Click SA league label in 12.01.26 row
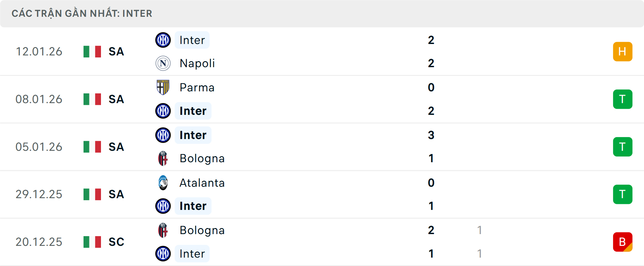 116,51
